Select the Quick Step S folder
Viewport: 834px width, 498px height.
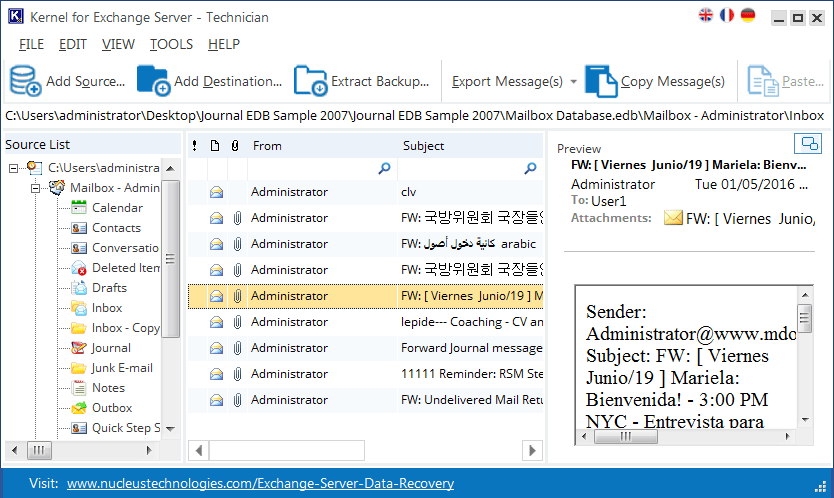point(126,428)
